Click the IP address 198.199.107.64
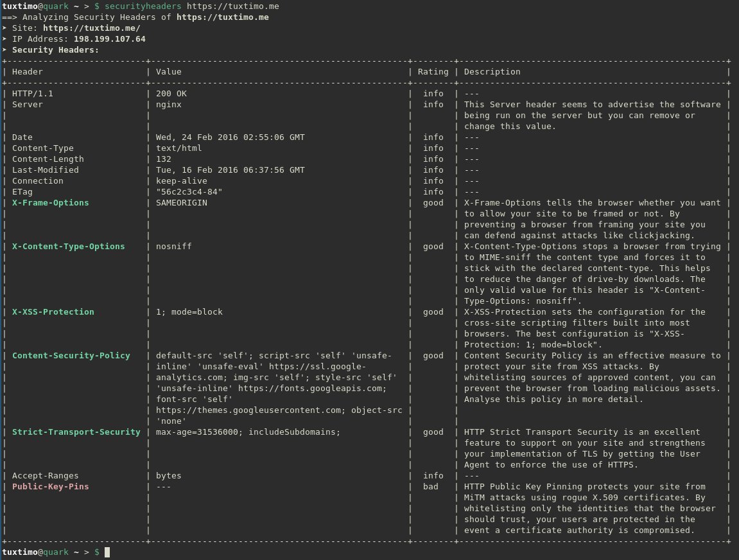This screenshot has width=739, height=560. point(109,39)
